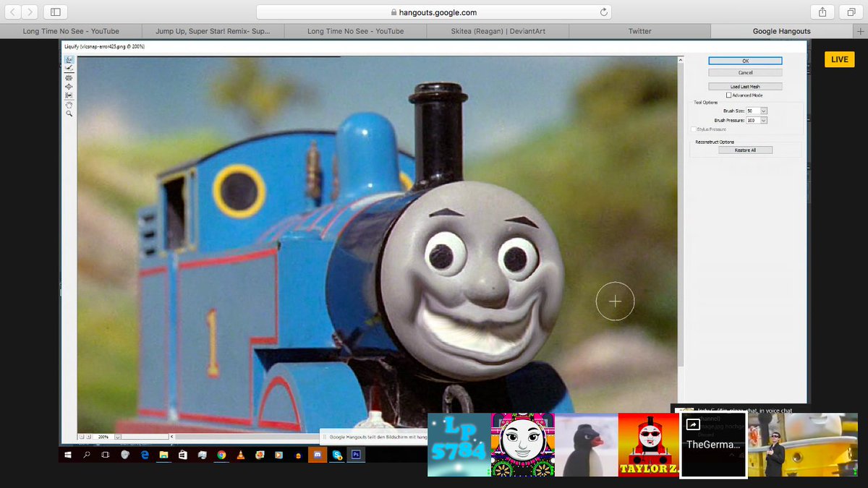868x488 pixels.
Task: Select the LP 5784 participant thumbnail
Action: coord(459,445)
